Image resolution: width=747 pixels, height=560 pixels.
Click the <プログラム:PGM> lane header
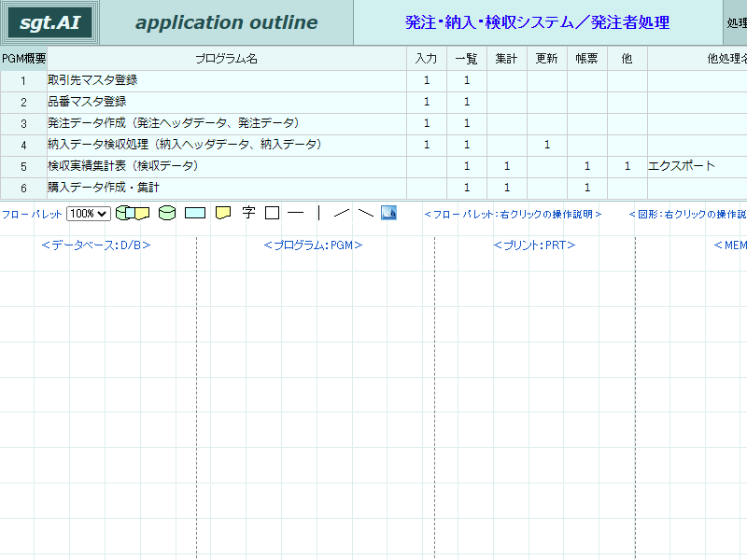pos(313,245)
